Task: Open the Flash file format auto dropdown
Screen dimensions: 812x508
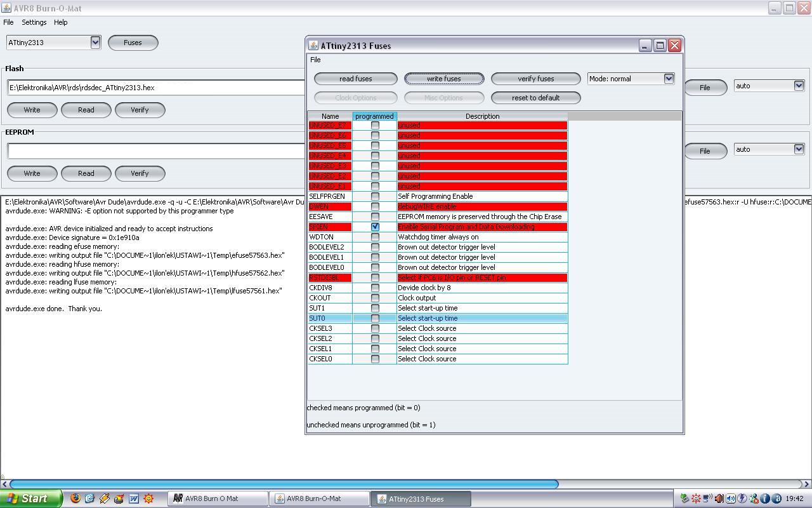Action: pos(769,86)
